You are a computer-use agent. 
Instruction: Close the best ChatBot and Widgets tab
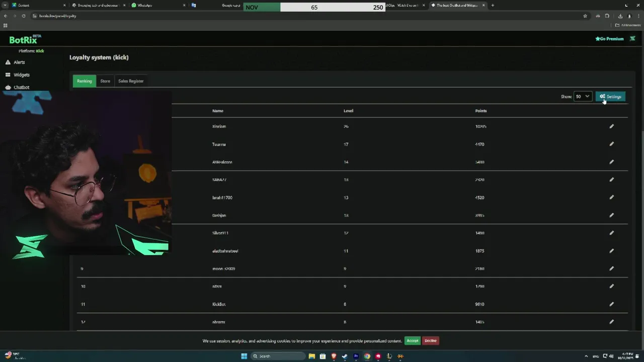tap(485, 5)
